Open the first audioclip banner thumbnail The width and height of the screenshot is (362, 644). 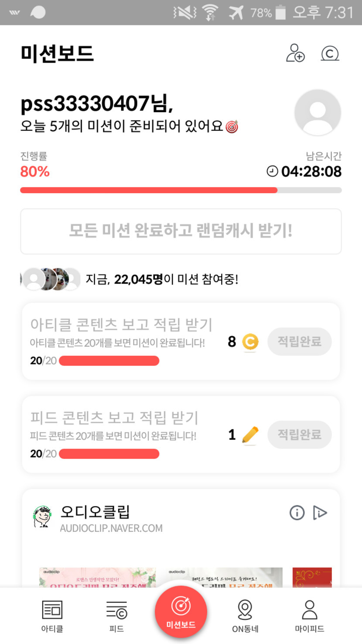click(x=97, y=577)
